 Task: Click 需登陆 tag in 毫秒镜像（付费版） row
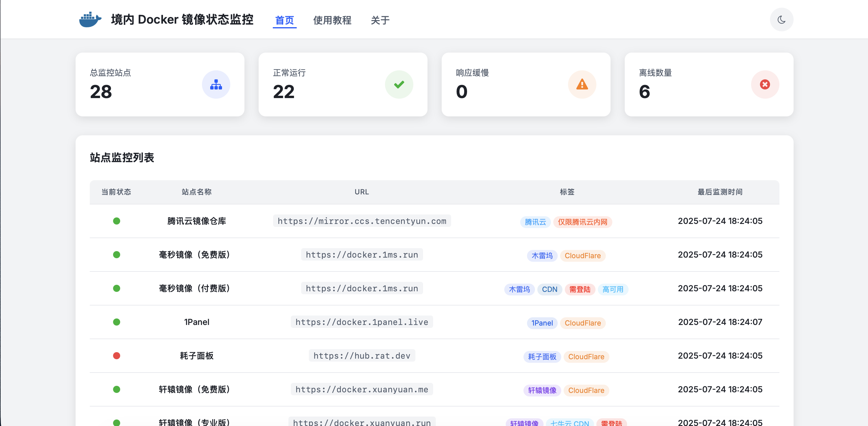pos(580,290)
